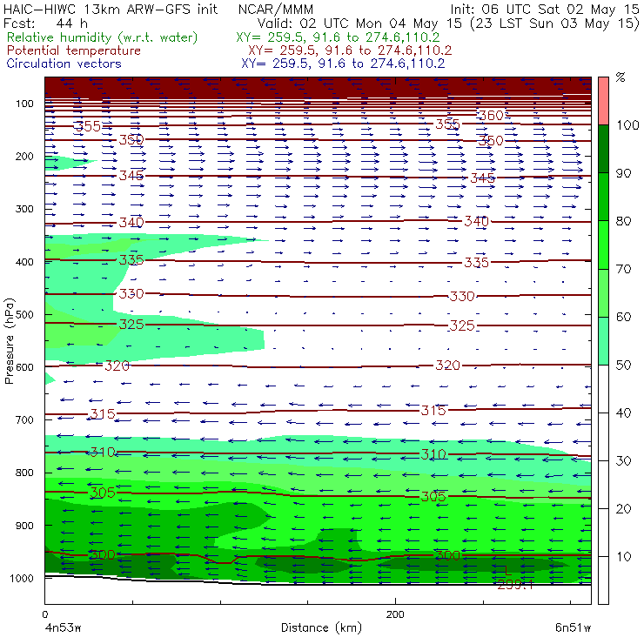Click the 'Fcst: 44 h' forecast label

45,23
